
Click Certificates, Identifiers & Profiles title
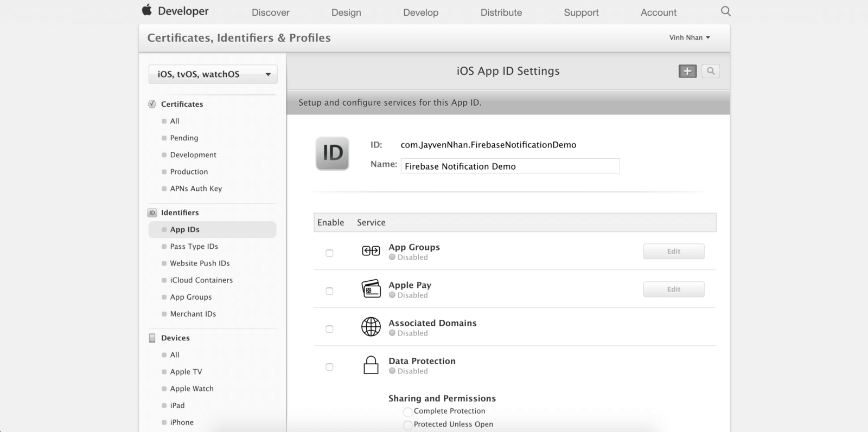(x=239, y=38)
